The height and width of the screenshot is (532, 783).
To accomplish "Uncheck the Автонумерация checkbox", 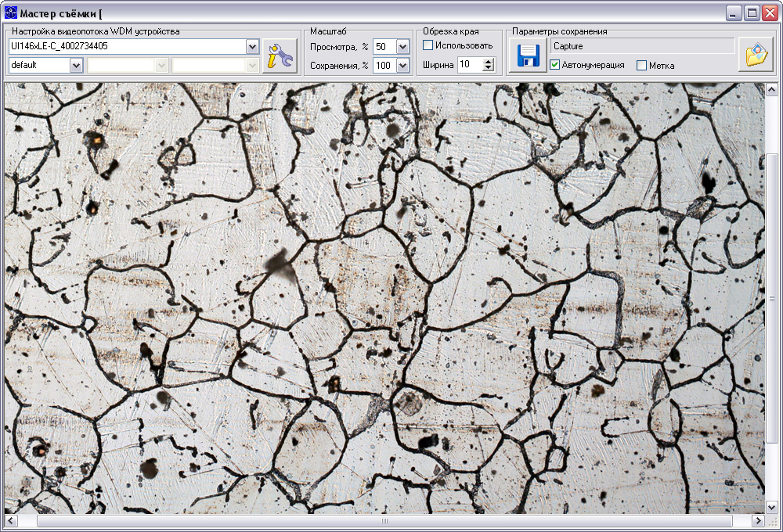I will (555, 65).
